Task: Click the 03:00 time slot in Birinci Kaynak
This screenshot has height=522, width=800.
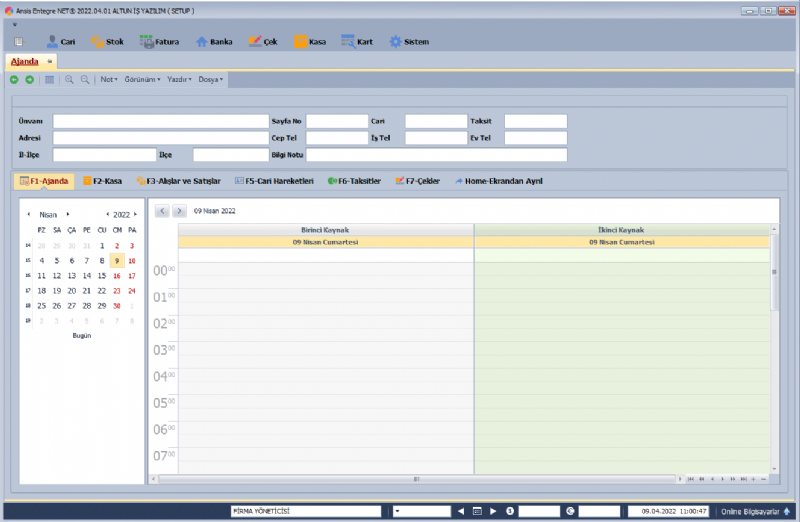Action: click(326, 349)
